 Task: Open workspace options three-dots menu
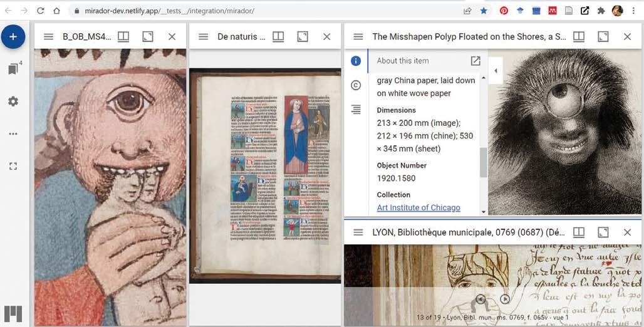(13, 134)
